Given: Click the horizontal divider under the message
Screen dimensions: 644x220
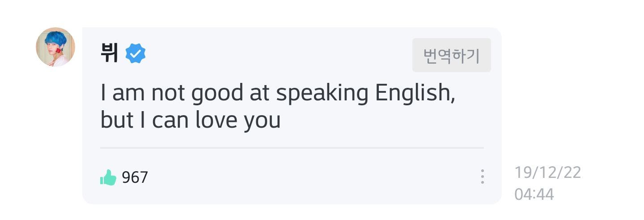Looking at the screenshot, I should pos(292,147).
